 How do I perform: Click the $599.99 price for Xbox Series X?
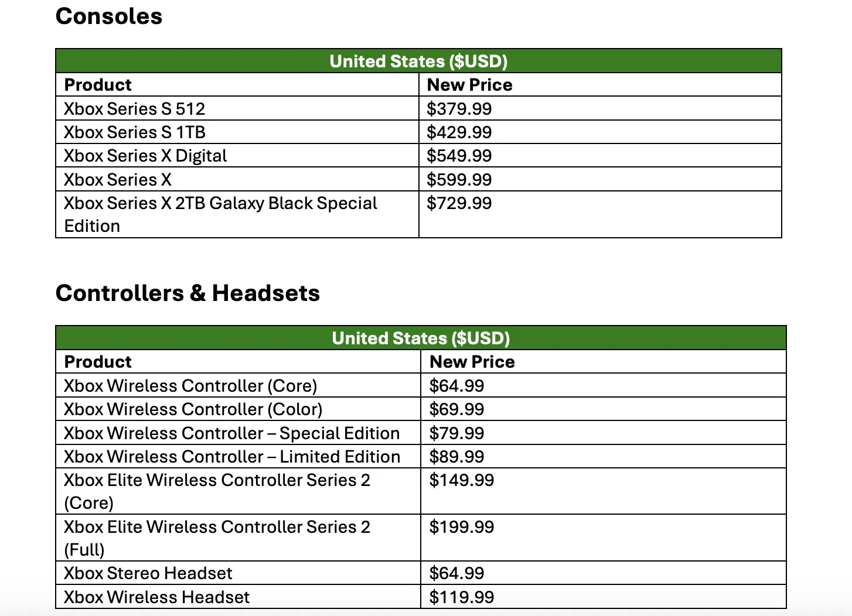[x=459, y=180]
